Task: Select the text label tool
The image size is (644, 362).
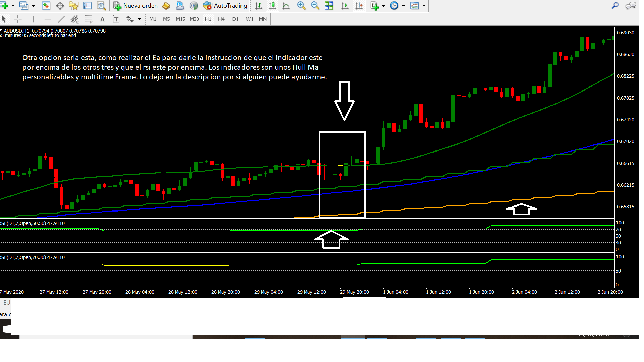Action: tap(116, 19)
